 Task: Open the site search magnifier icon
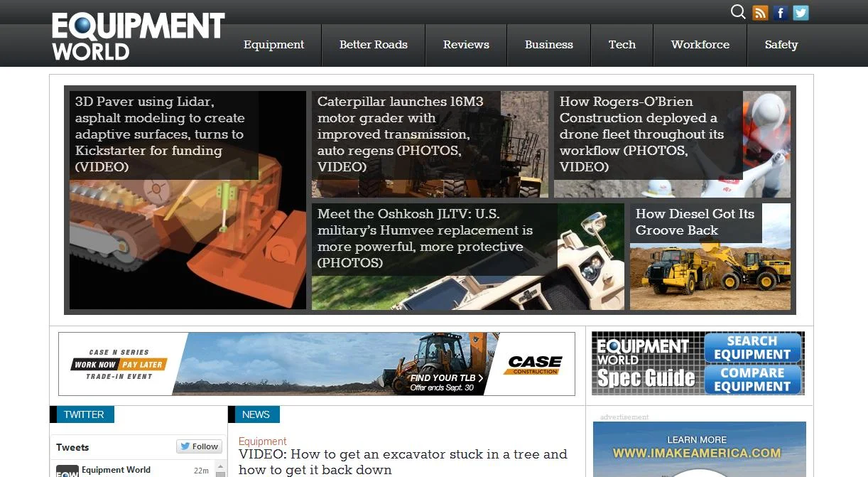(738, 12)
